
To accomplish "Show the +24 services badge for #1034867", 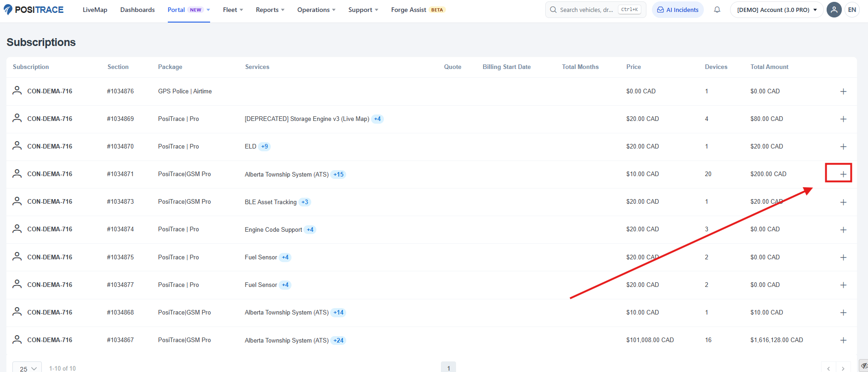I will tap(338, 340).
